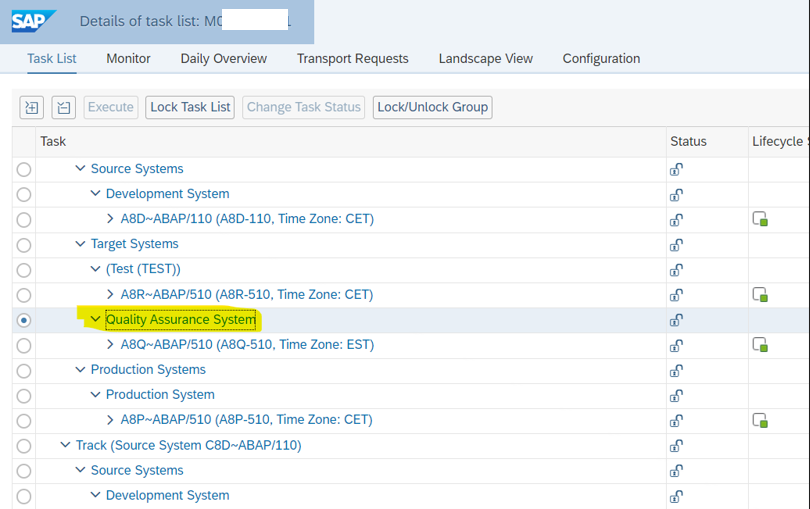This screenshot has height=509, width=810.
Task: Click unlock status icon for A8Q~ABAP/510 row
Action: [x=676, y=346]
